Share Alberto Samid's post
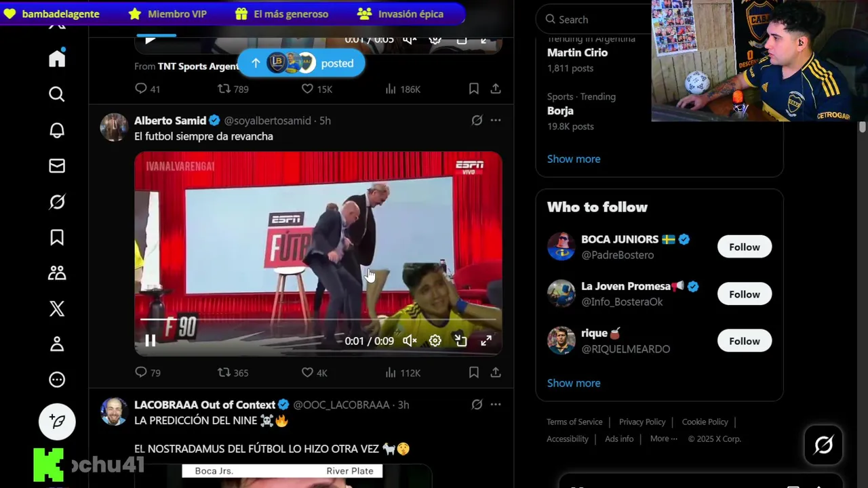This screenshot has width=868, height=488. pos(496,372)
